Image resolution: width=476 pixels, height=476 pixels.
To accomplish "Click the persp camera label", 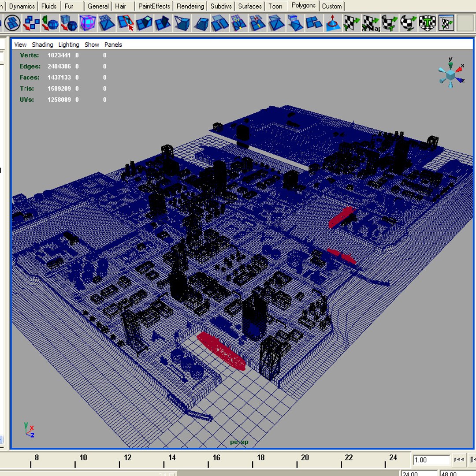I will click(239, 443).
